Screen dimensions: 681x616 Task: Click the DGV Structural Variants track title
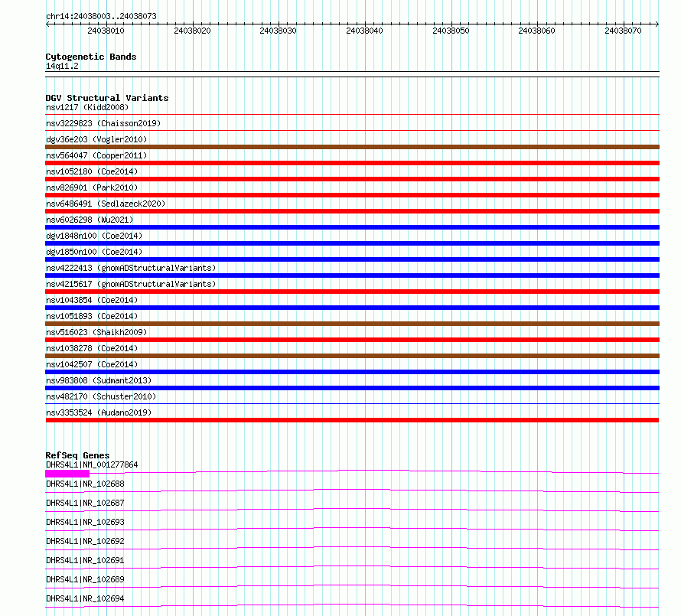pyautogui.click(x=107, y=98)
